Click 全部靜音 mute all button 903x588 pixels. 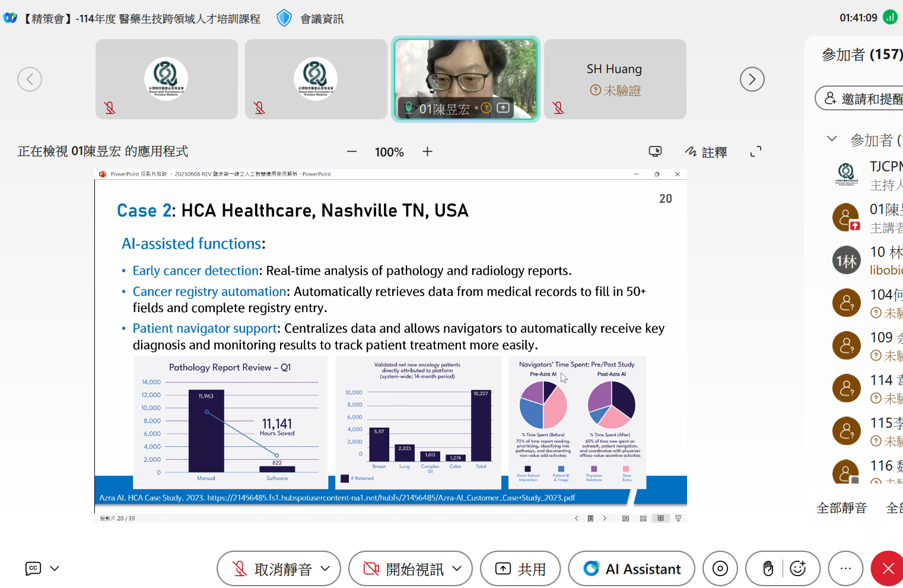(841, 508)
